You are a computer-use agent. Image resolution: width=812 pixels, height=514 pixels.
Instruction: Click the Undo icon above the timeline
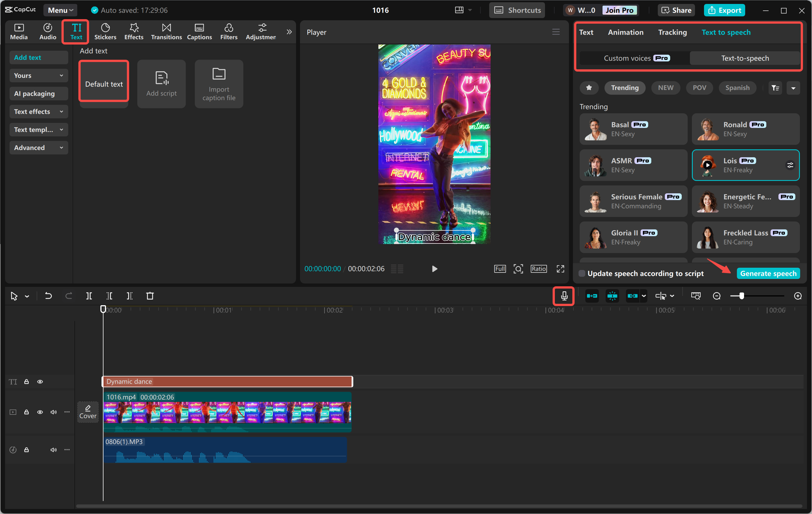point(48,296)
